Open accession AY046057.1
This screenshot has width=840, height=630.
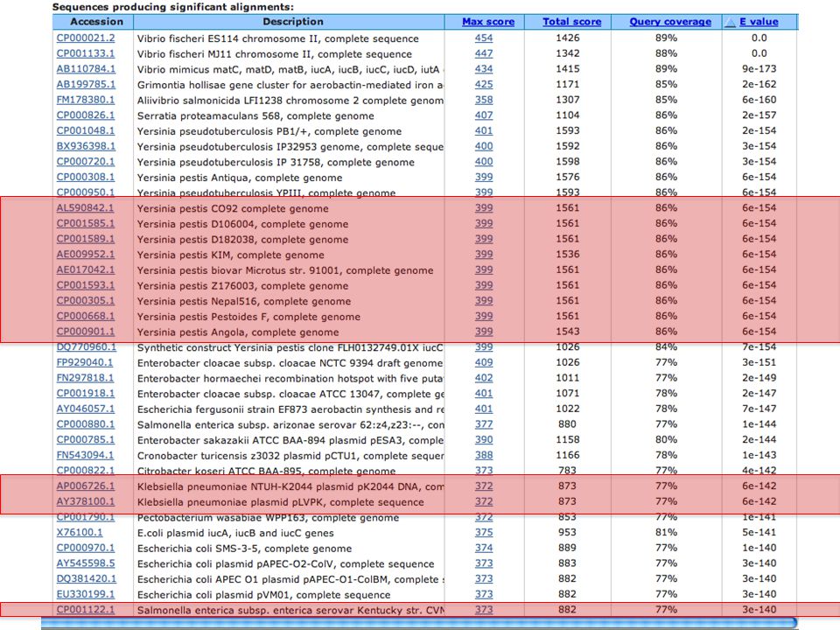86,409
